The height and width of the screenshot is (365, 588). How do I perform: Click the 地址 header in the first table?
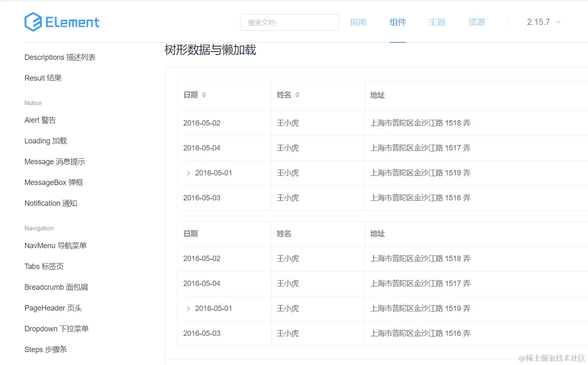[x=377, y=95]
